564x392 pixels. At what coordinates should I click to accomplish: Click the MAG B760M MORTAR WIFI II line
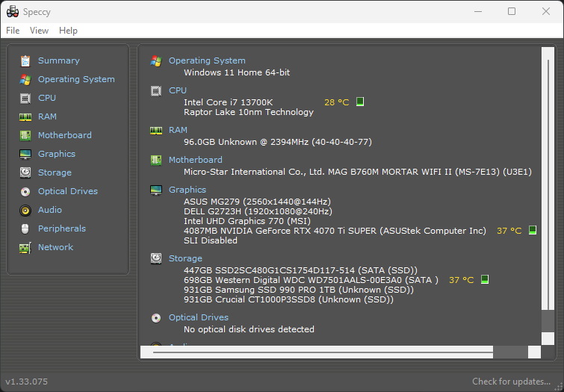tap(358, 172)
